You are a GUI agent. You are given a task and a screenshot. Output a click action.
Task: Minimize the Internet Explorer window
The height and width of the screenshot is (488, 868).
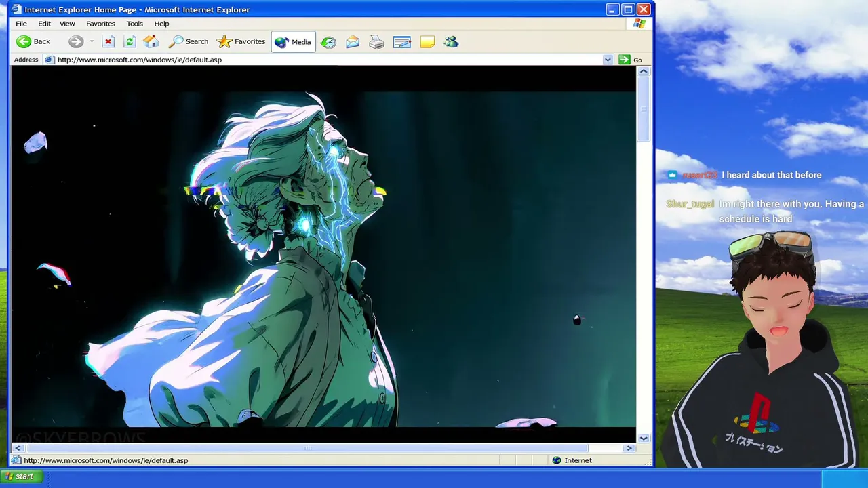pos(612,9)
